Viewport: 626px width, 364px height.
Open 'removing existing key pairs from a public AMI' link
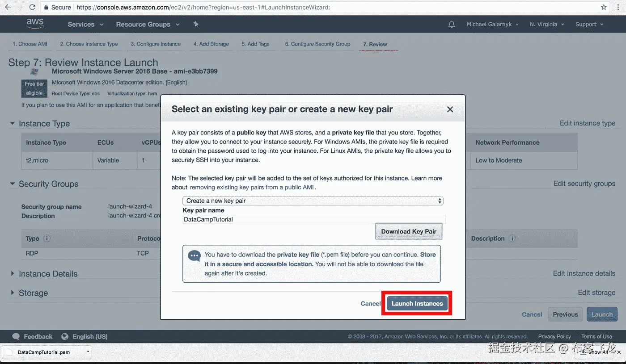point(252,188)
